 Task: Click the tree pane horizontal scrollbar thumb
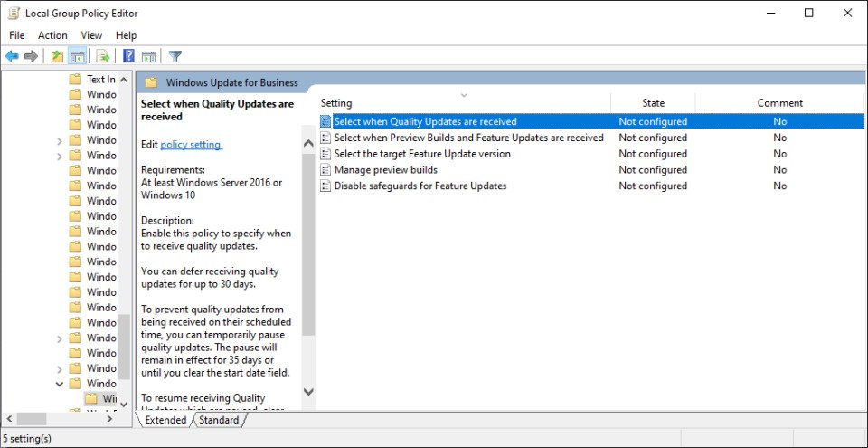click(31, 419)
